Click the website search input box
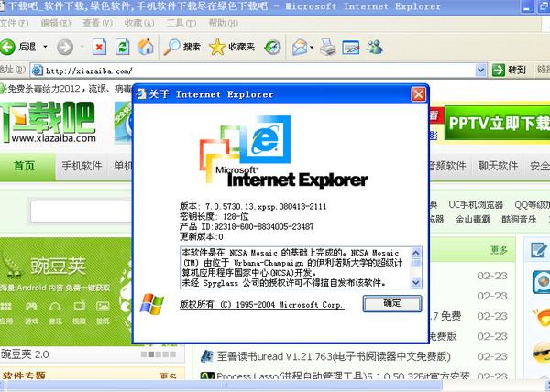550x392 pixels. [82, 212]
